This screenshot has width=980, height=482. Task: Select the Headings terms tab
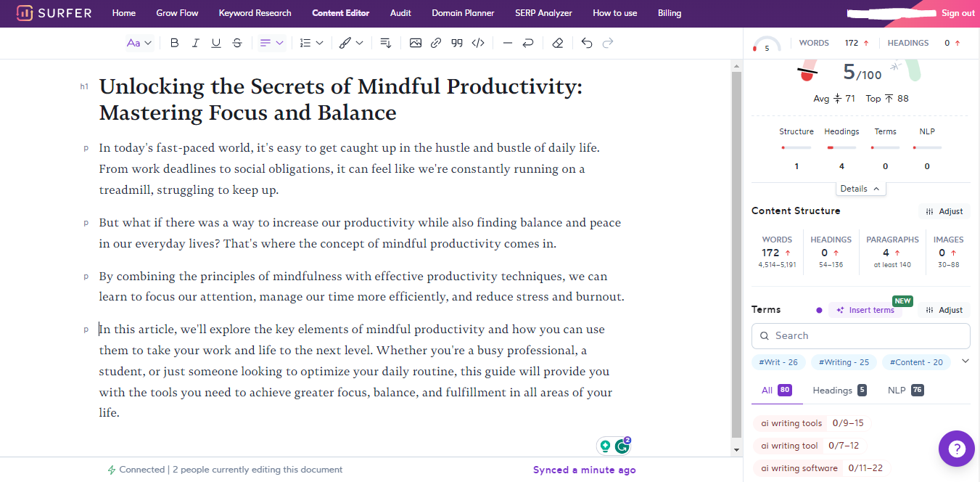pos(840,391)
